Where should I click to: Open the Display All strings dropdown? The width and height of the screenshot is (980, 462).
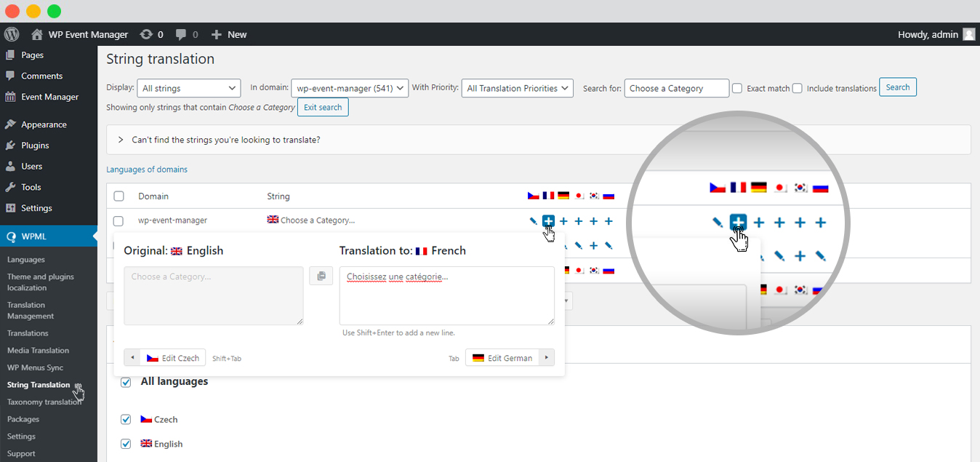[189, 88]
